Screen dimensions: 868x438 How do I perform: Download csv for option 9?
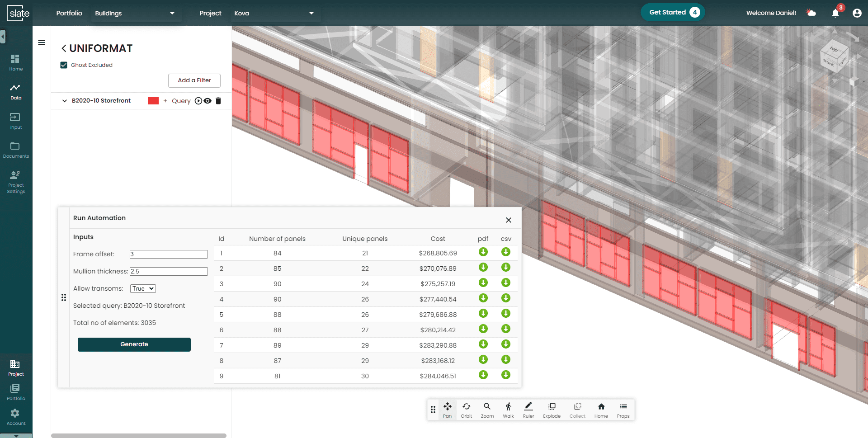coord(506,375)
